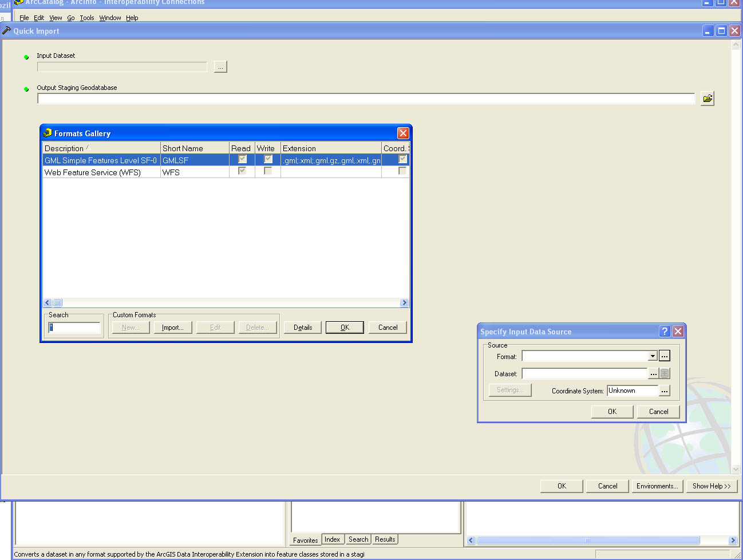This screenshot has width=743, height=560.
Task: Select the GML Simple Features Level SF-0 row
Action: [x=226, y=160]
